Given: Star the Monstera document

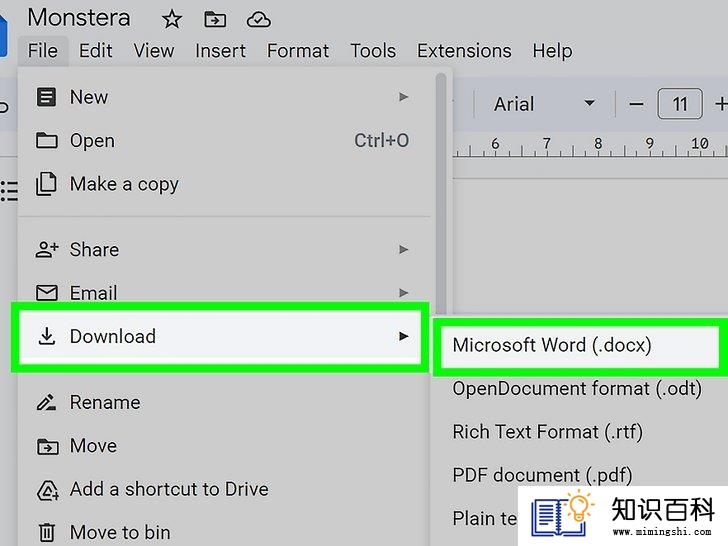Looking at the screenshot, I should pos(171,20).
